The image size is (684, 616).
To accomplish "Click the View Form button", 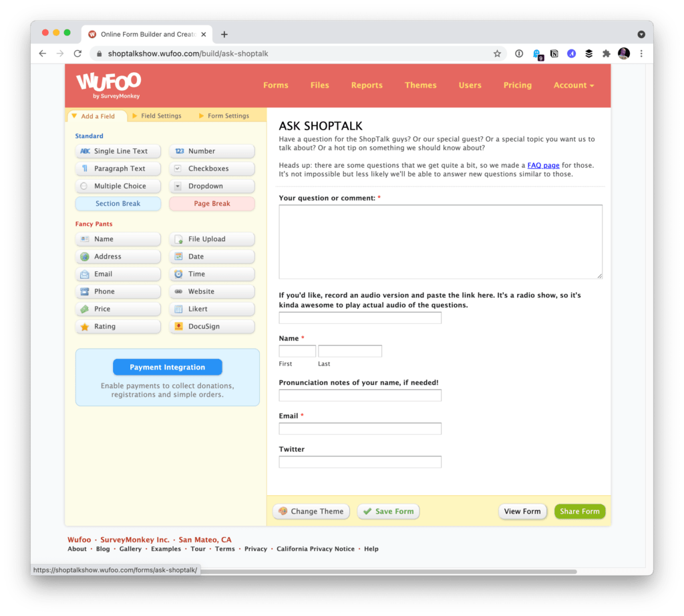I will (522, 511).
